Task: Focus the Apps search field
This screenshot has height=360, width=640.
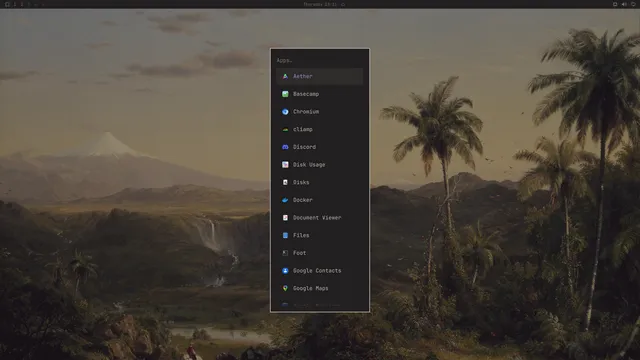Action: tap(320, 60)
